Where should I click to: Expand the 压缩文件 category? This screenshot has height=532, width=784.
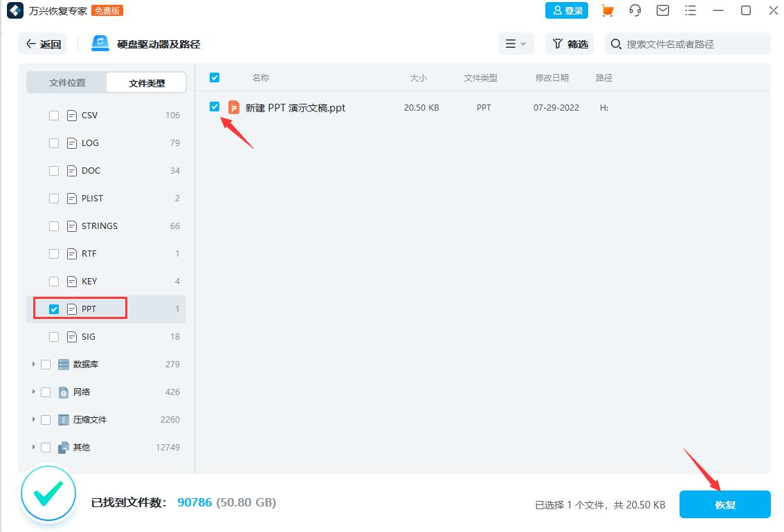point(34,419)
